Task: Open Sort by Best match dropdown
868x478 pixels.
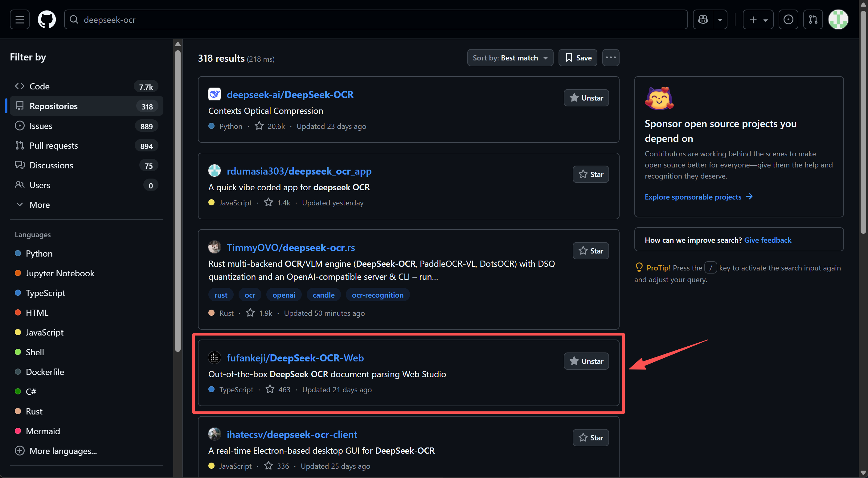Action: pyautogui.click(x=510, y=58)
